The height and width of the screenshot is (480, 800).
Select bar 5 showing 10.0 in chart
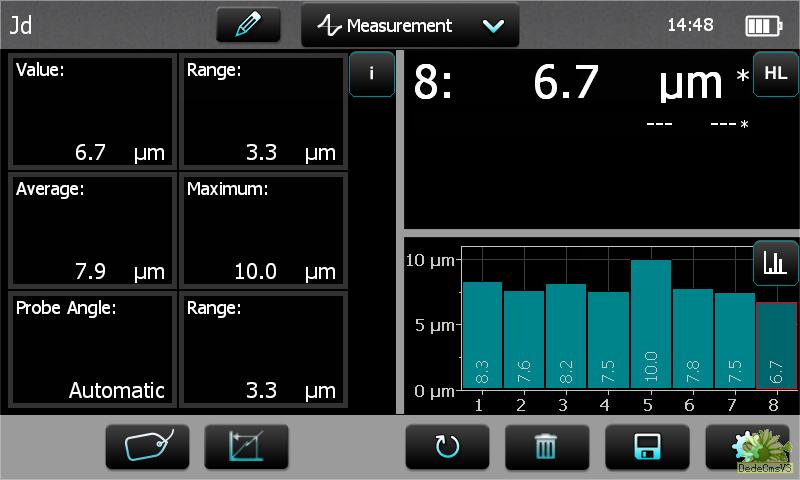(650, 325)
